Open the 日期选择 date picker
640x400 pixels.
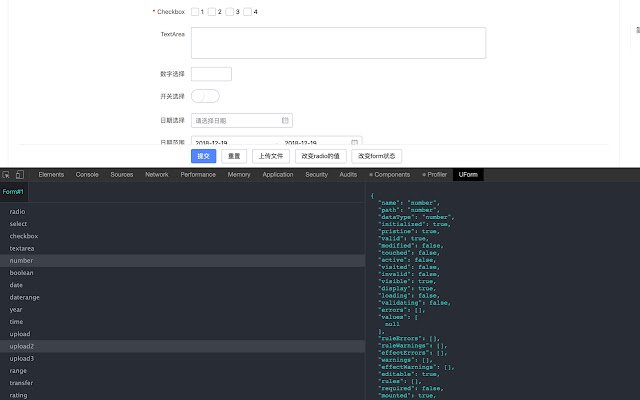tap(242, 120)
